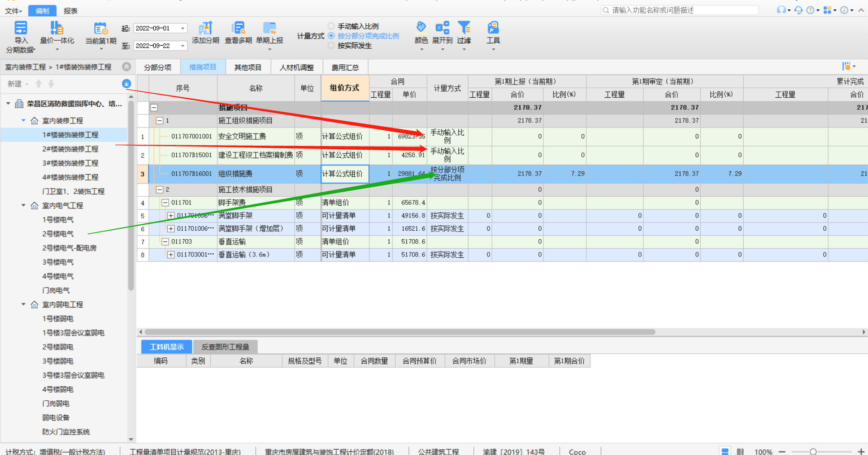Click the 安全文明施工费 row name cell
868x455 pixels.
click(x=256, y=137)
